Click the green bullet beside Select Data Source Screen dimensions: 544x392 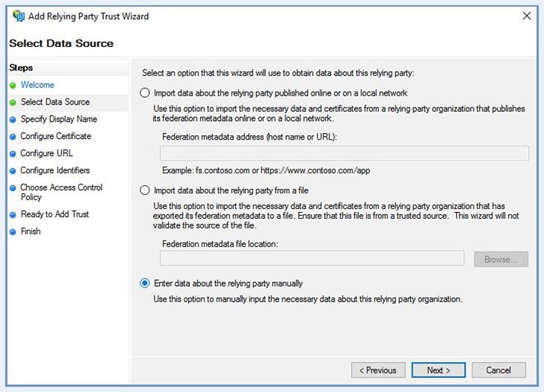[x=13, y=102]
